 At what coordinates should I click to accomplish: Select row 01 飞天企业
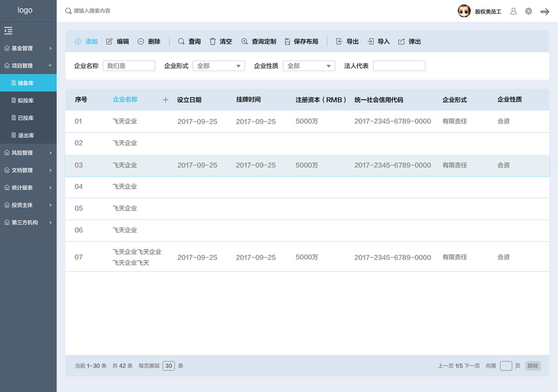pyautogui.click(x=307, y=122)
